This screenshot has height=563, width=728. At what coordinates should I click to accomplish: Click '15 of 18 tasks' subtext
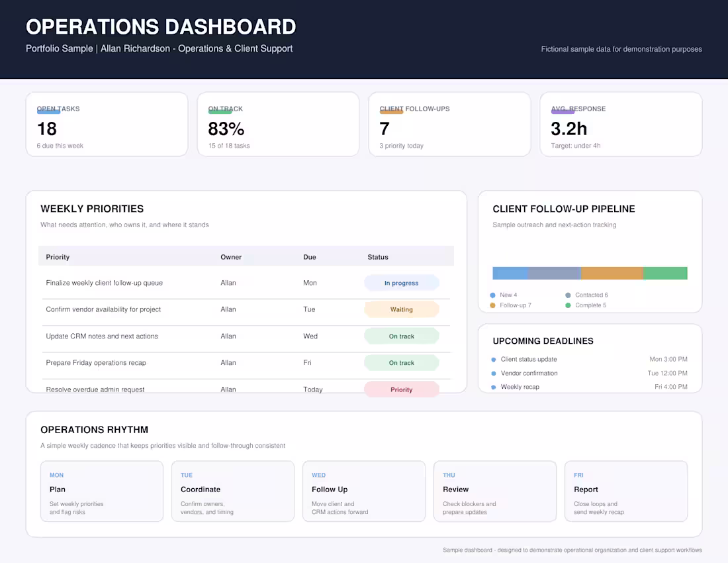click(229, 146)
